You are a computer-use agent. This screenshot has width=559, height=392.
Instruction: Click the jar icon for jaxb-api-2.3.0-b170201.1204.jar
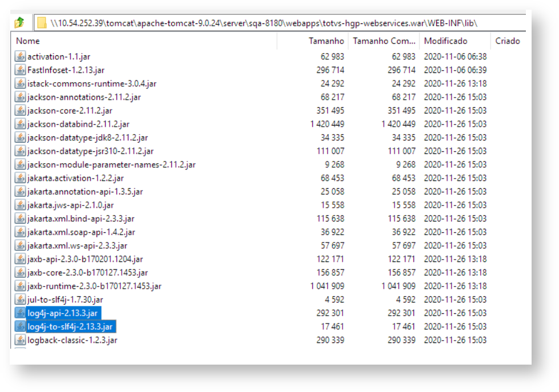tap(20, 259)
